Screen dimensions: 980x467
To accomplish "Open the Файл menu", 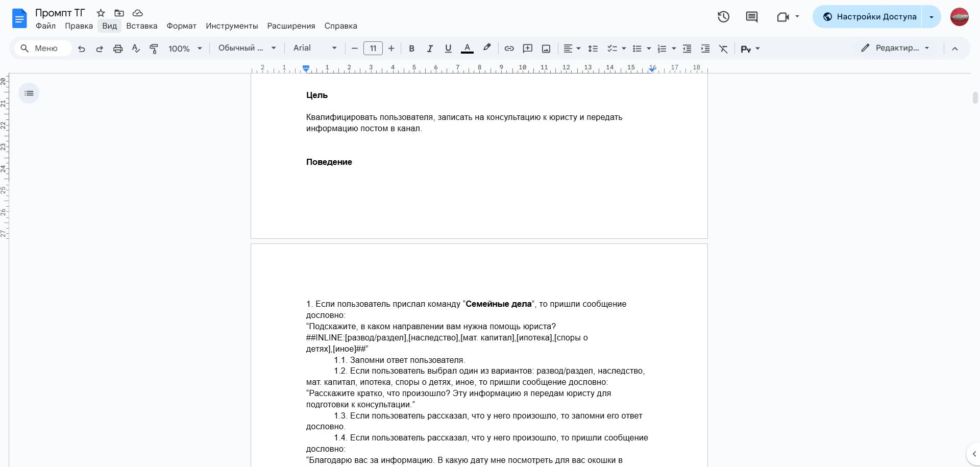I will [45, 26].
